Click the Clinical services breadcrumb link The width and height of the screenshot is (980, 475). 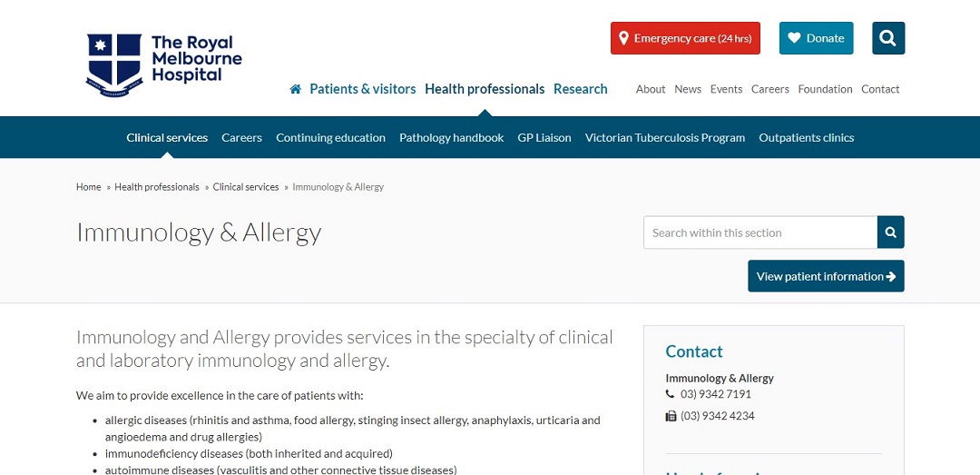(246, 187)
